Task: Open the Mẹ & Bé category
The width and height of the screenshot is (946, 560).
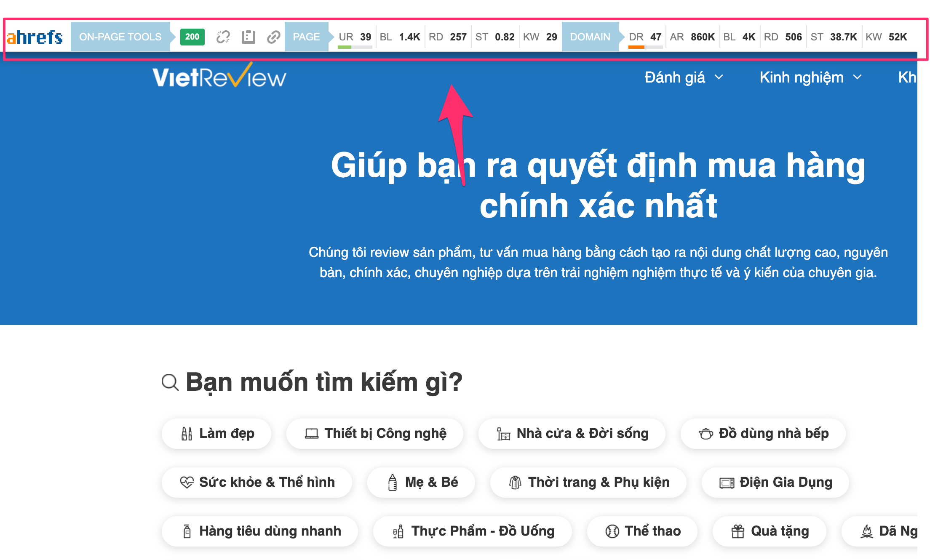Action: (421, 483)
